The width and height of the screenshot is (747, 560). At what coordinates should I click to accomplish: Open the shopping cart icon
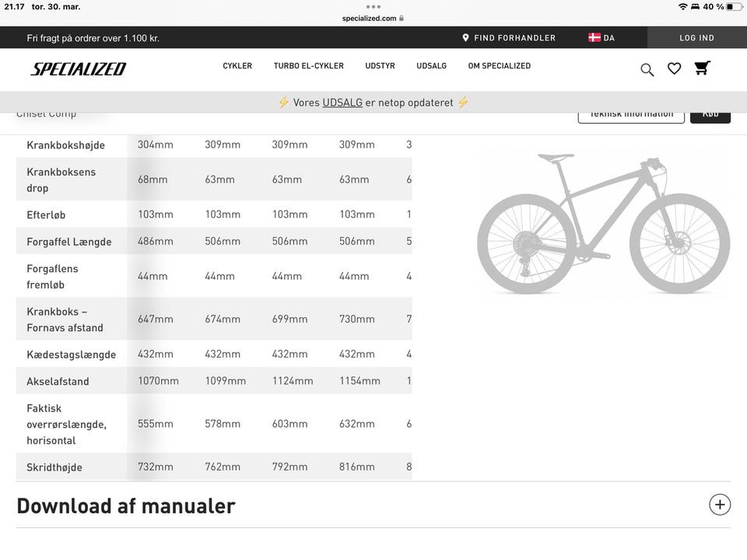[x=702, y=68]
